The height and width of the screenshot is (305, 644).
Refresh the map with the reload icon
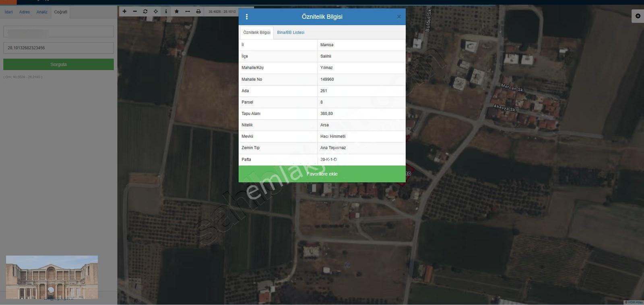145,11
